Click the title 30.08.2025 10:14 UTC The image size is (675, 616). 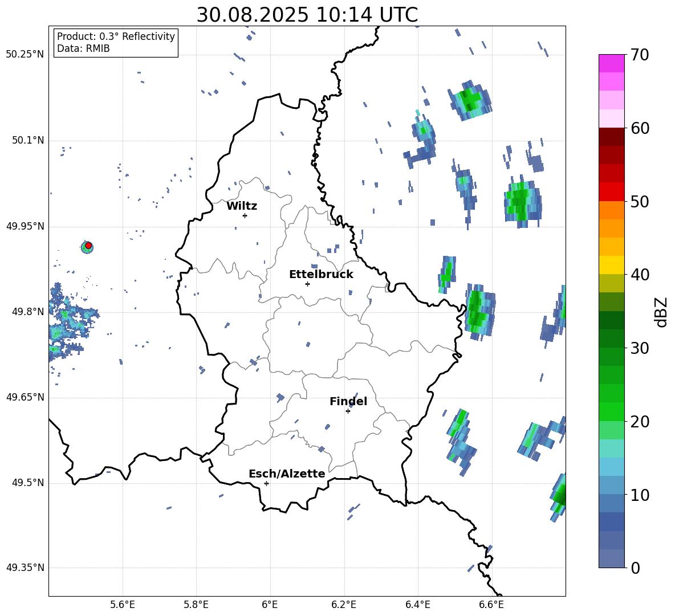pyautogui.click(x=307, y=15)
